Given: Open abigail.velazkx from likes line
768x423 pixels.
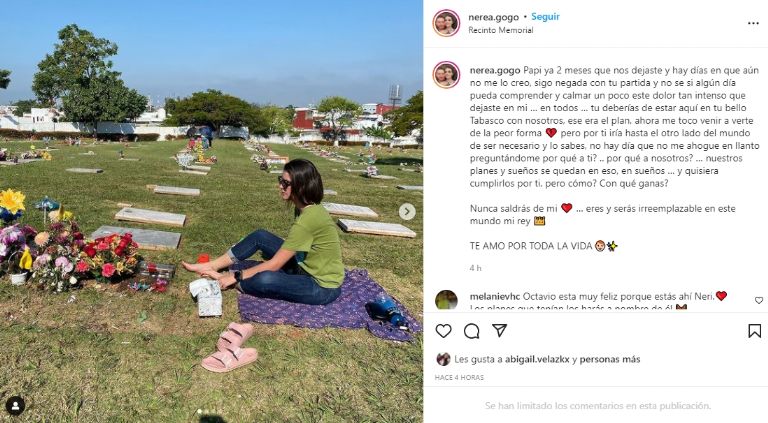Looking at the screenshot, I should point(537,359).
